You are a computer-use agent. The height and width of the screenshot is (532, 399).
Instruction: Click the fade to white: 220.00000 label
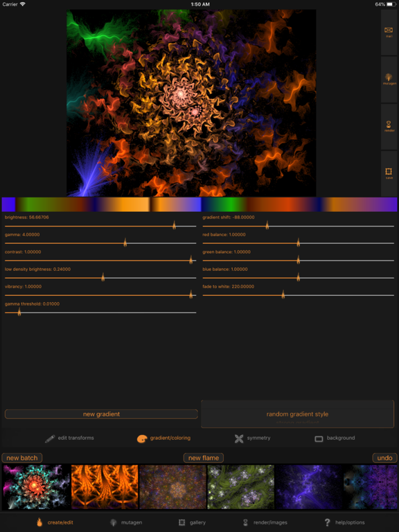tap(229, 286)
